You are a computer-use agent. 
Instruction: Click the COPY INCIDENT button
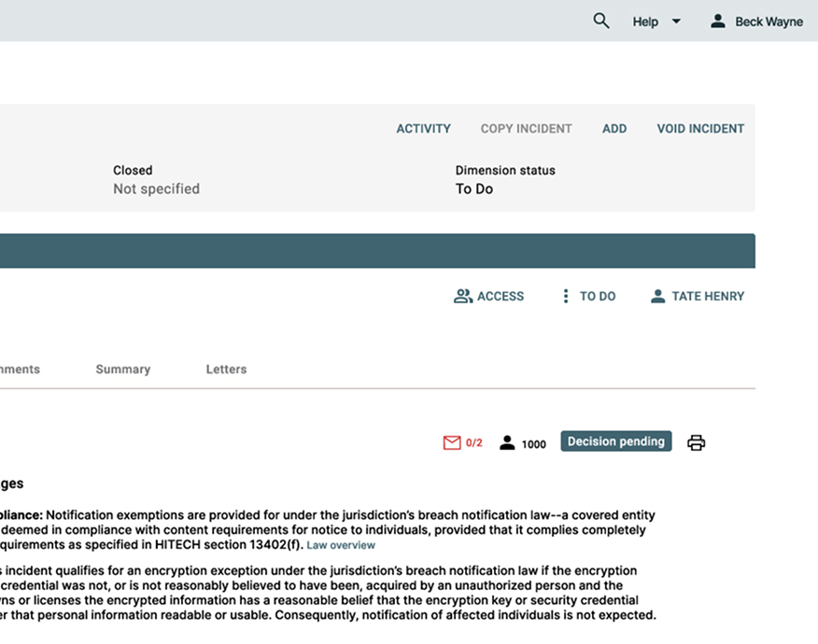526,129
